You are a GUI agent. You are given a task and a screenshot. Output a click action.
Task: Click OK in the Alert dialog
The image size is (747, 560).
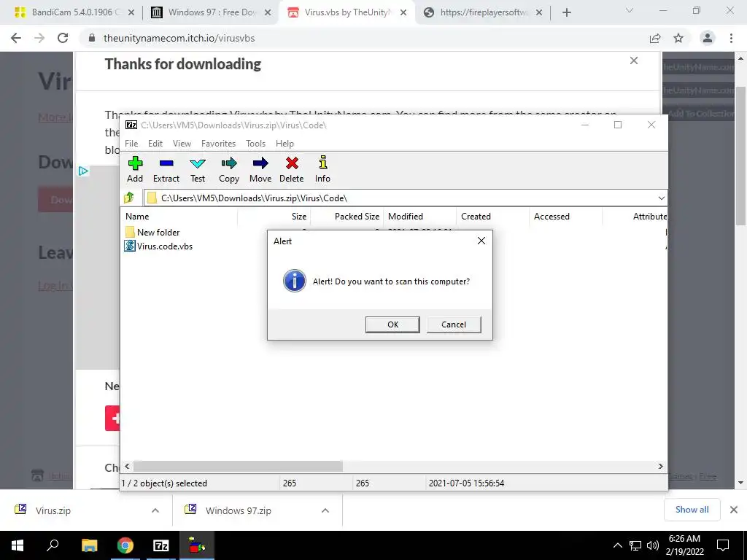click(392, 324)
